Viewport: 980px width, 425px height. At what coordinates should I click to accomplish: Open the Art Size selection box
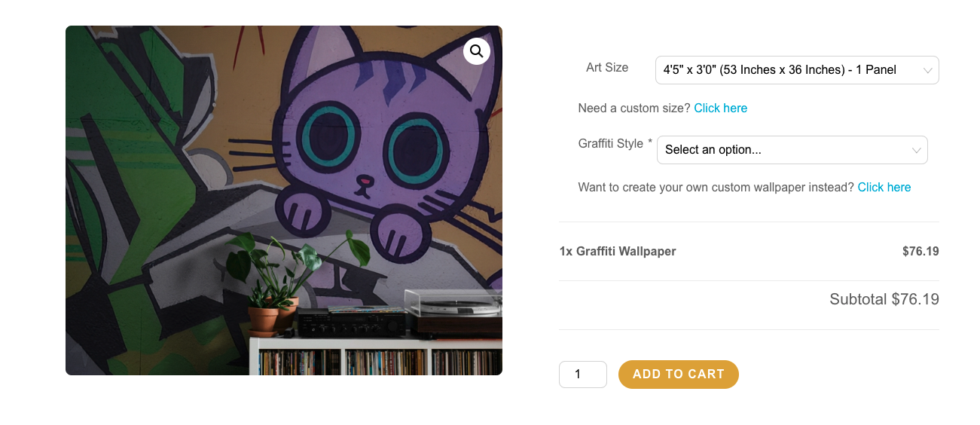click(x=797, y=70)
